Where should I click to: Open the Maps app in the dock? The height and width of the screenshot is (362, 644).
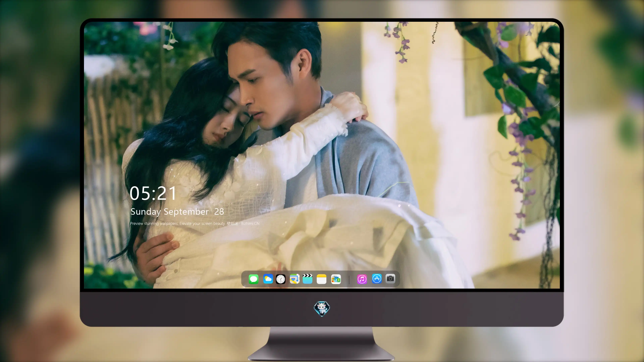coord(294,279)
